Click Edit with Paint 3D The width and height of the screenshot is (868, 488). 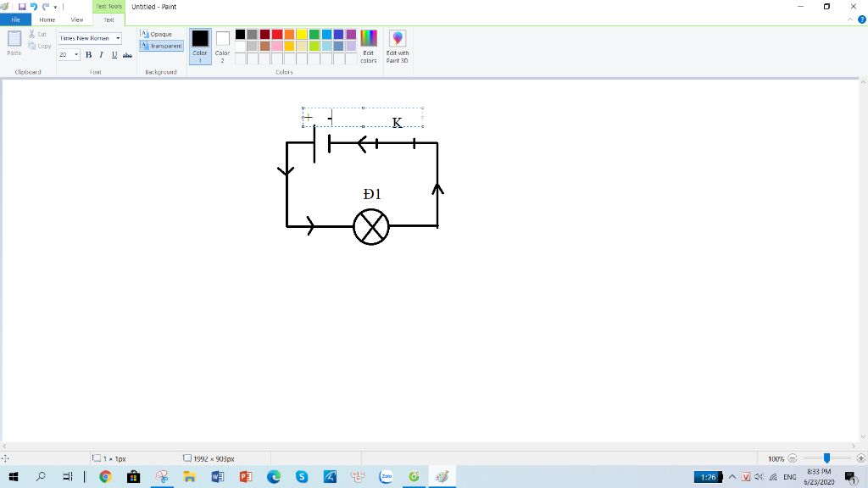click(397, 47)
